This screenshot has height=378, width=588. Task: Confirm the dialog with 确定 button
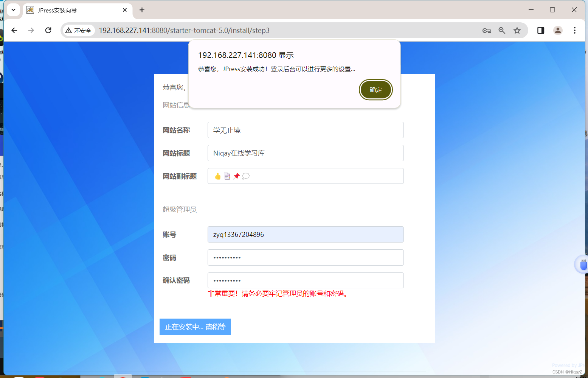[375, 90]
